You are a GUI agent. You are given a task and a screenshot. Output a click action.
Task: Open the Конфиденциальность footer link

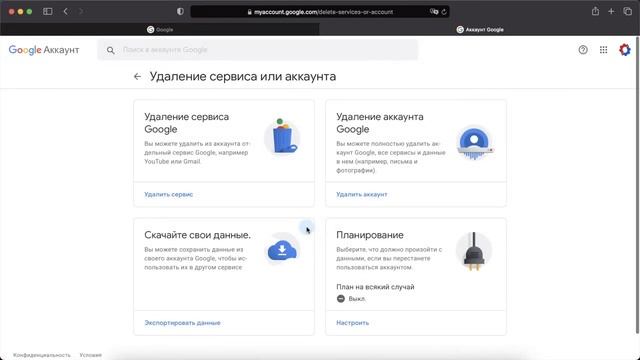point(42,355)
